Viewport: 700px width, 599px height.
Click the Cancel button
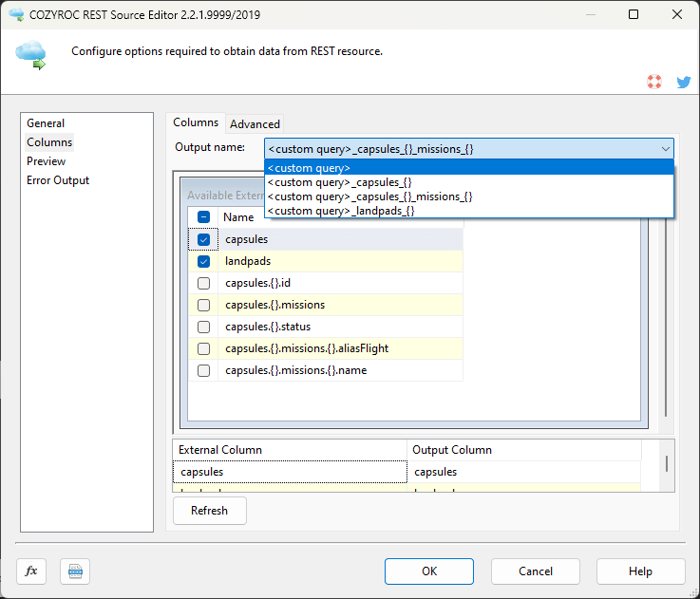536,571
